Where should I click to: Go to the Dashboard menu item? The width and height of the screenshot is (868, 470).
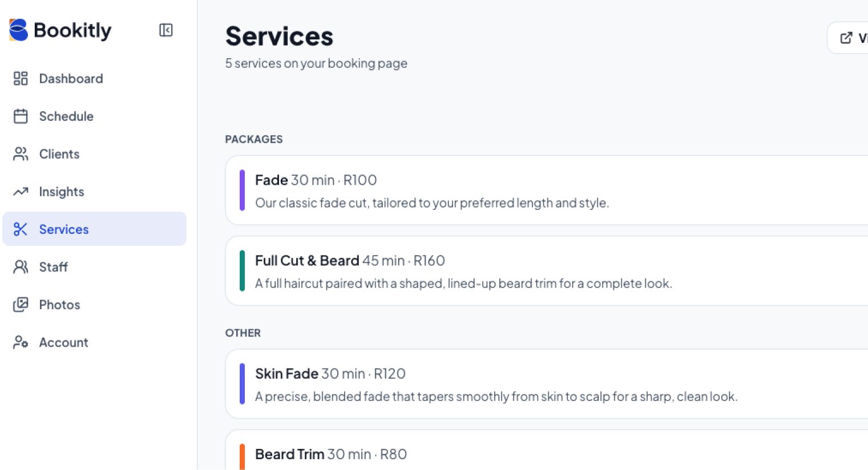pyautogui.click(x=94, y=79)
